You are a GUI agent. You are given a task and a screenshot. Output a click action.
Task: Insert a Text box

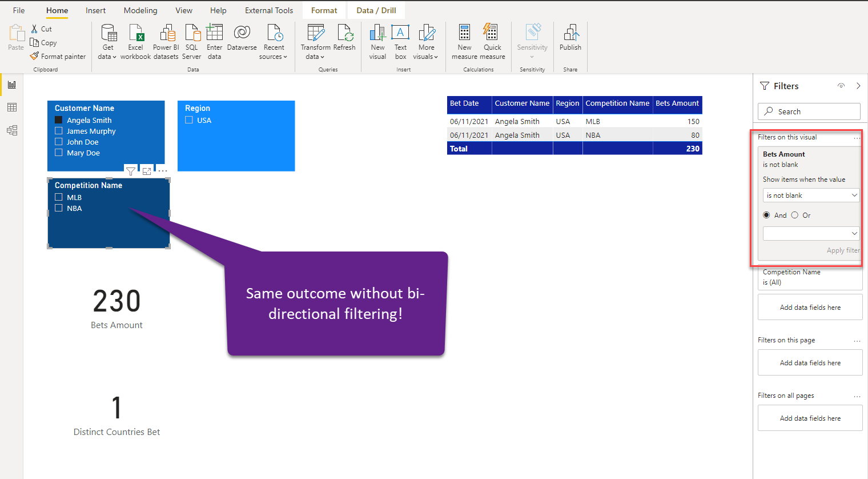(x=400, y=41)
